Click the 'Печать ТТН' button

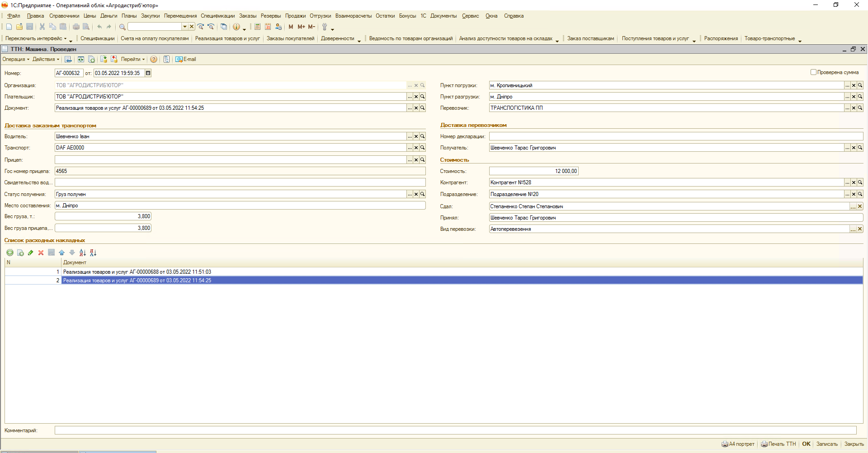coord(778,444)
